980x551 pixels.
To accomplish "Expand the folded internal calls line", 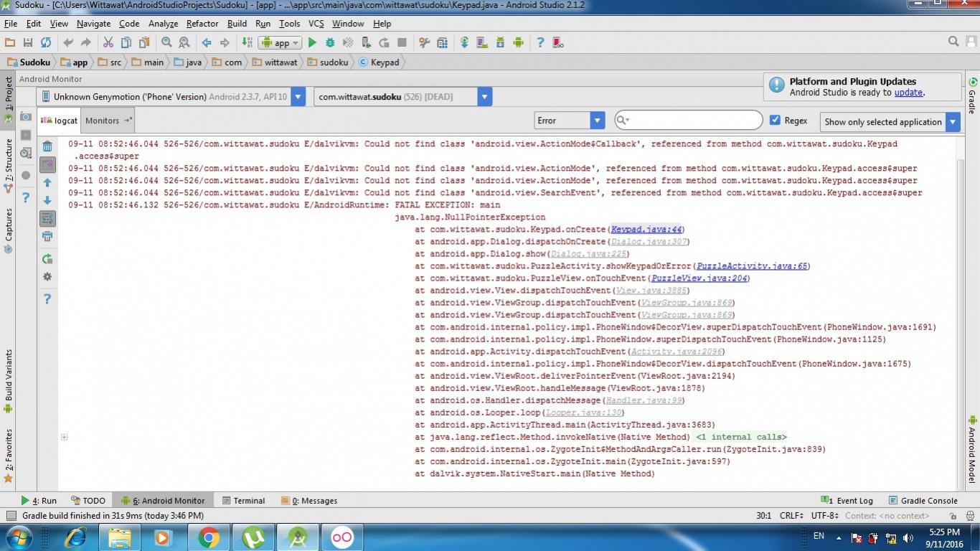I will tap(64, 437).
